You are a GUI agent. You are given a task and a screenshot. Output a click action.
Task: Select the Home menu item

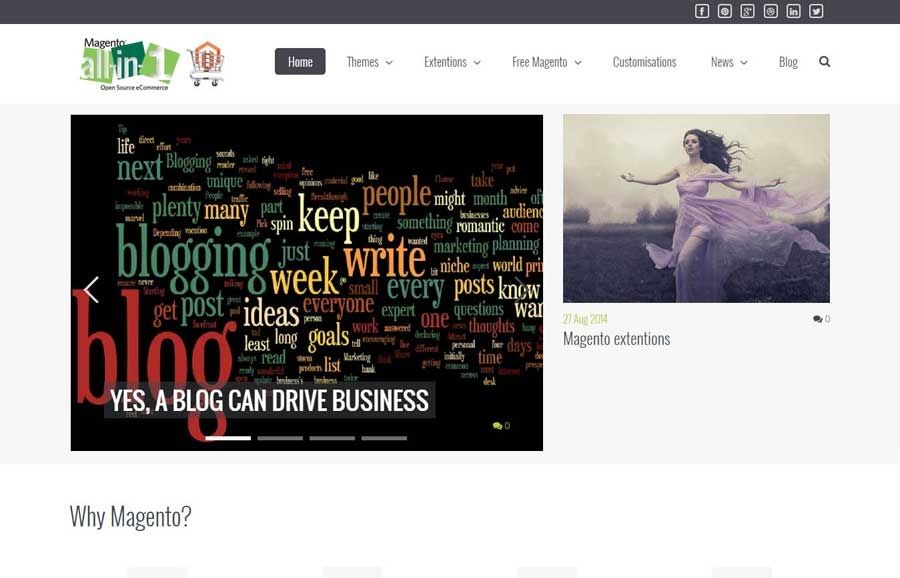pos(300,61)
